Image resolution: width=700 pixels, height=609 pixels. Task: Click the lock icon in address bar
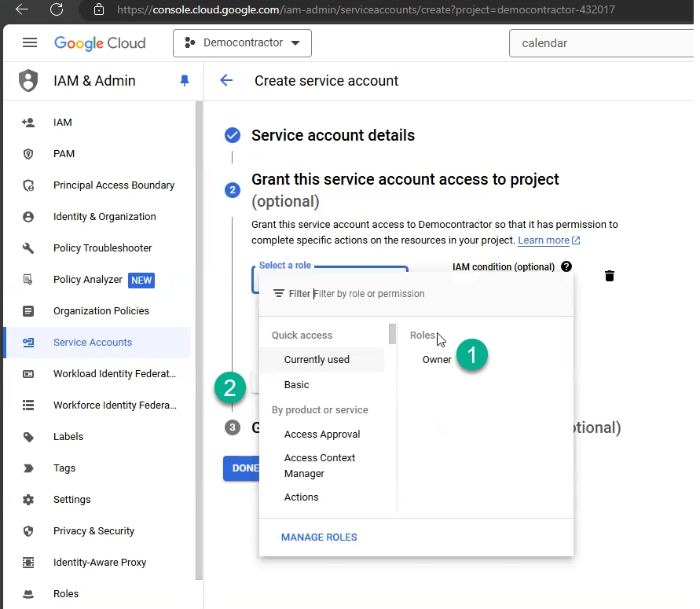(x=99, y=9)
